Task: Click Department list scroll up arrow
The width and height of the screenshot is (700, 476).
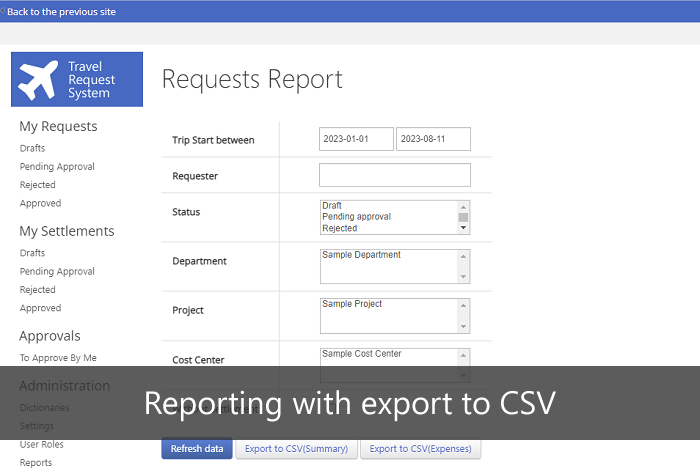Action: tap(463, 256)
